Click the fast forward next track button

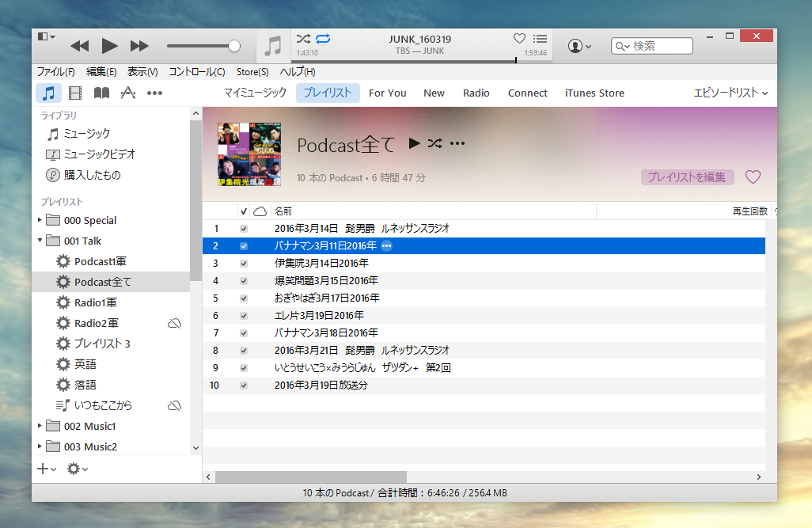tap(139, 46)
